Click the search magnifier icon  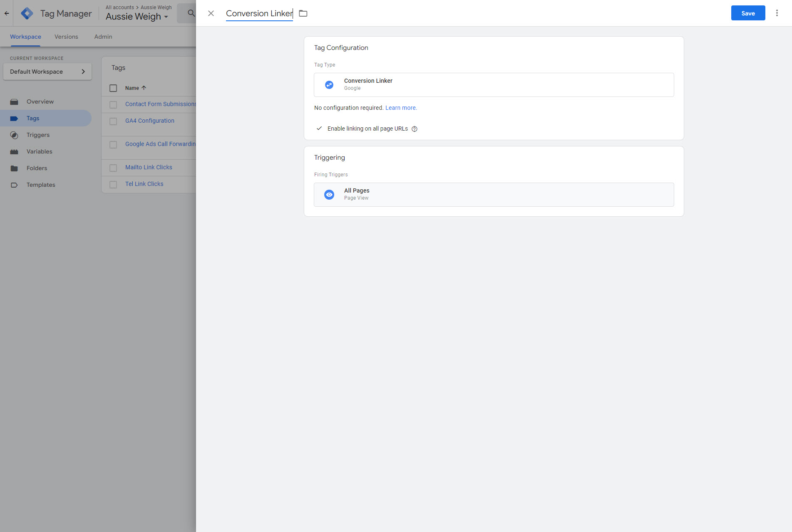point(191,13)
